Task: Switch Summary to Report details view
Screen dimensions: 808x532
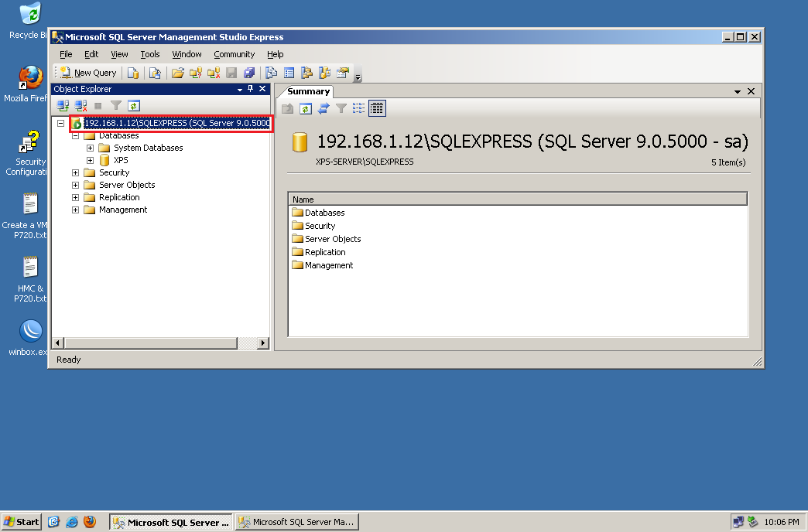Action: [x=377, y=109]
